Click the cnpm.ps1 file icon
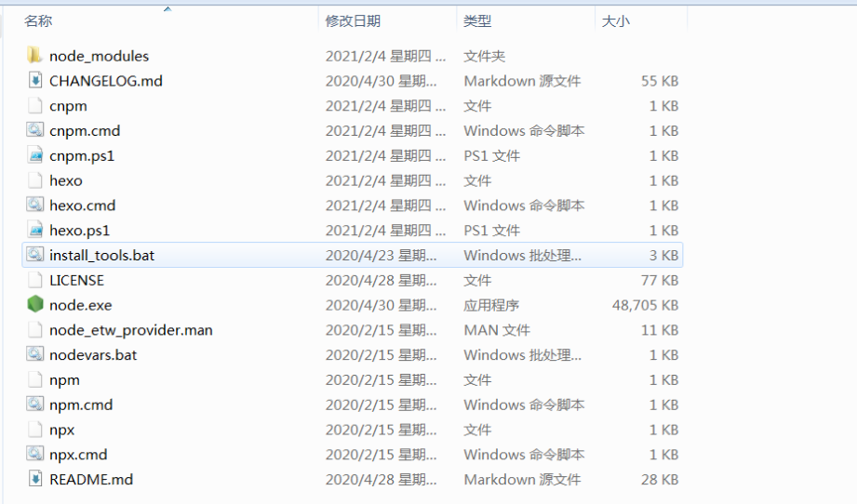857x504 pixels. click(x=35, y=155)
